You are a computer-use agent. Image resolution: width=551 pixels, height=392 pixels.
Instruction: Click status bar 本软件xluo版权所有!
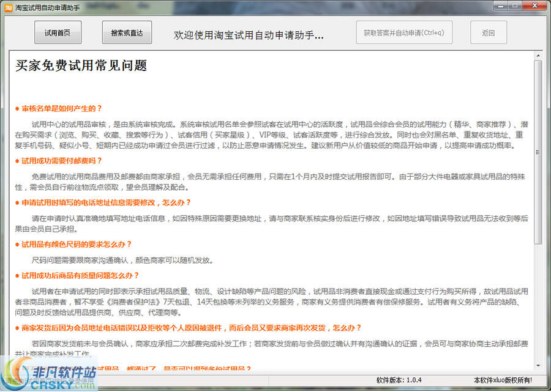(x=503, y=380)
